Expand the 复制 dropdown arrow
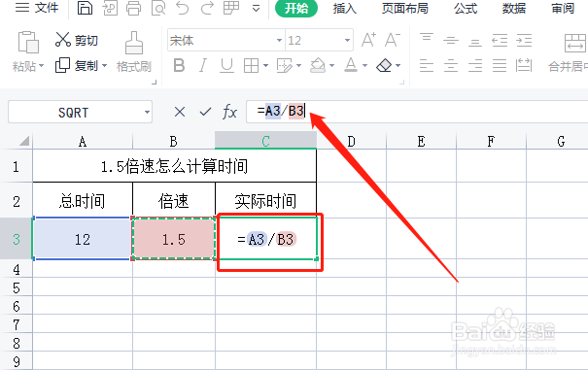588x370 pixels. click(105, 66)
